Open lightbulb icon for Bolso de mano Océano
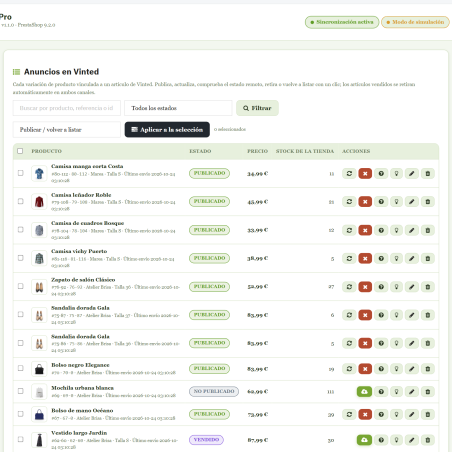 (396, 414)
